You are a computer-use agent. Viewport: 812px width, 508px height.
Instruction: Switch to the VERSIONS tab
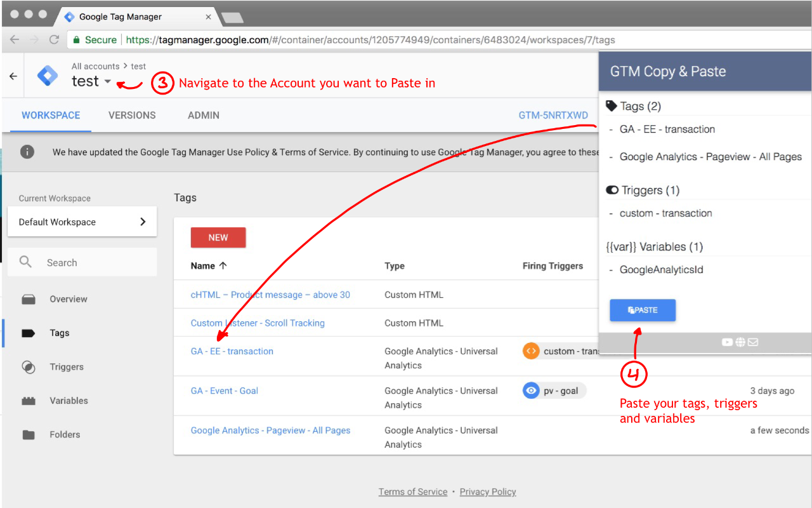(132, 115)
